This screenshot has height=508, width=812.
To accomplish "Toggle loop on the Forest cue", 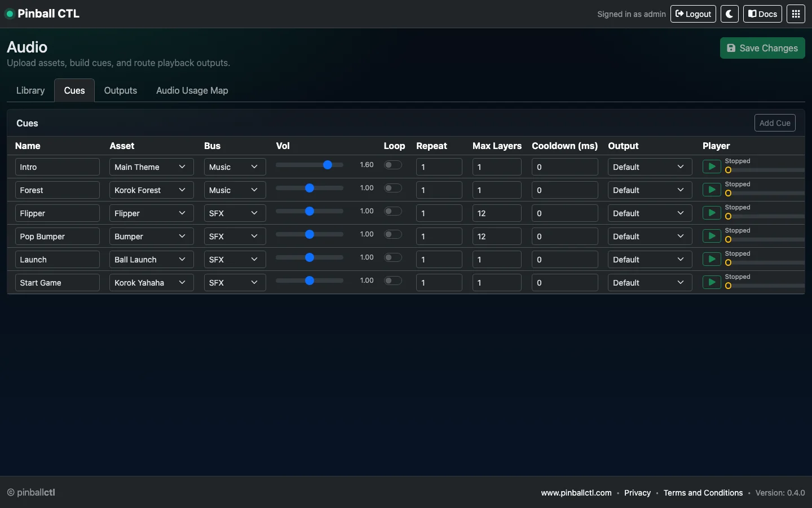I will 392,188.
